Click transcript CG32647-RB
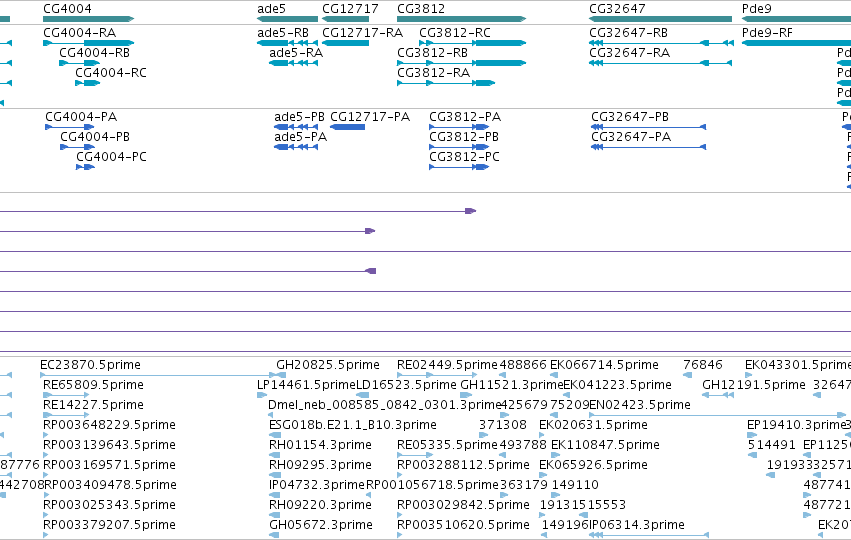The width and height of the screenshot is (851, 540). point(661,43)
